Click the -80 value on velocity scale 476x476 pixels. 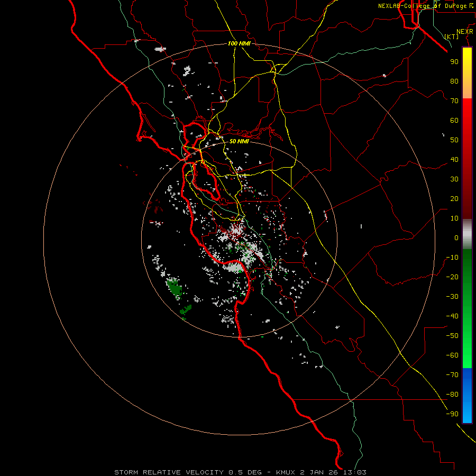tap(452, 395)
